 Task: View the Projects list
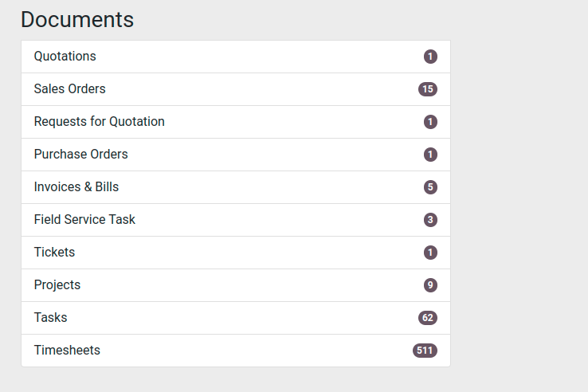pyautogui.click(x=236, y=285)
